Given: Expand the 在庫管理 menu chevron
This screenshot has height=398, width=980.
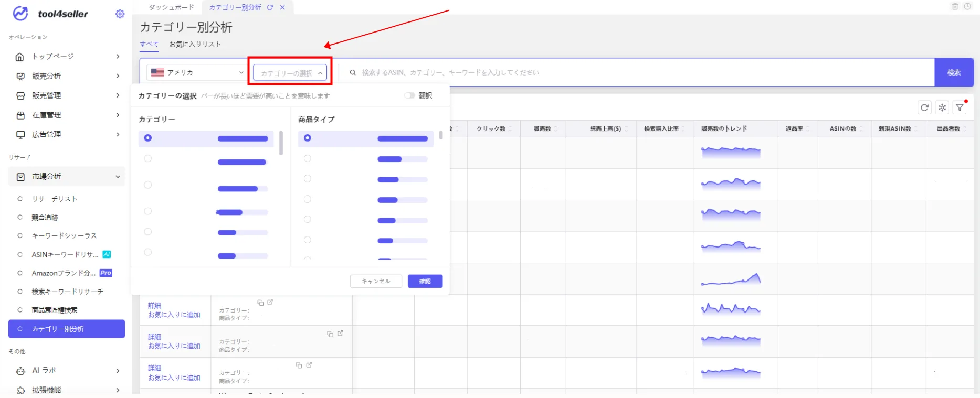Looking at the screenshot, I should 118,115.
